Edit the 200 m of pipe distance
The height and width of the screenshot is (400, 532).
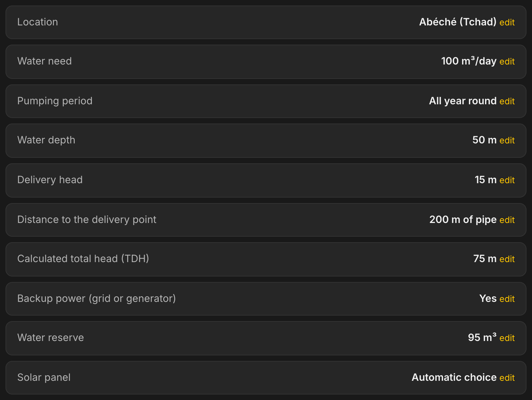(507, 220)
